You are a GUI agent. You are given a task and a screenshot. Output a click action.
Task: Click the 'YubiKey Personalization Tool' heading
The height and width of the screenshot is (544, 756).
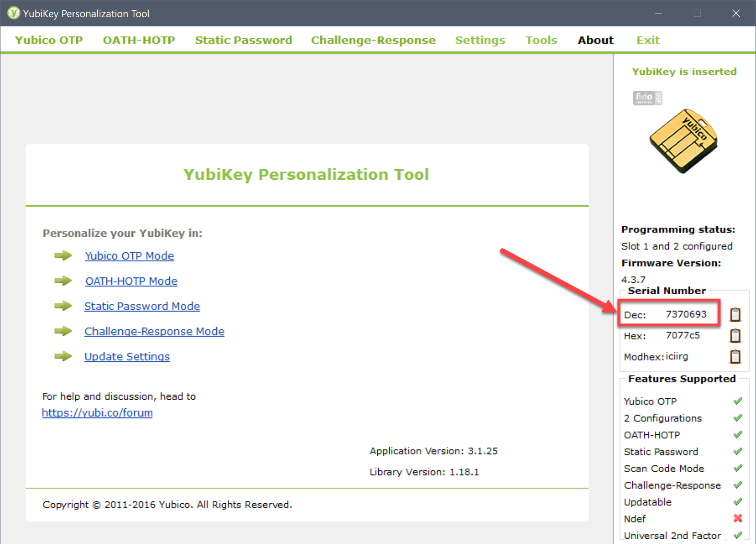pyautogui.click(x=306, y=174)
